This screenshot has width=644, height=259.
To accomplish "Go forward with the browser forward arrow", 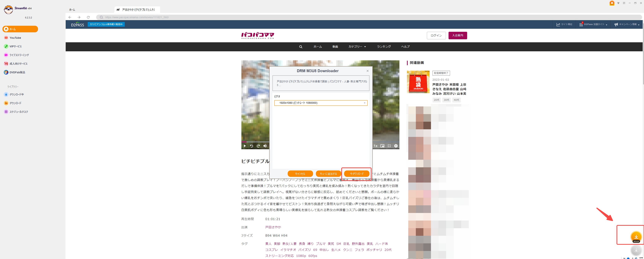I will click(x=79, y=17).
